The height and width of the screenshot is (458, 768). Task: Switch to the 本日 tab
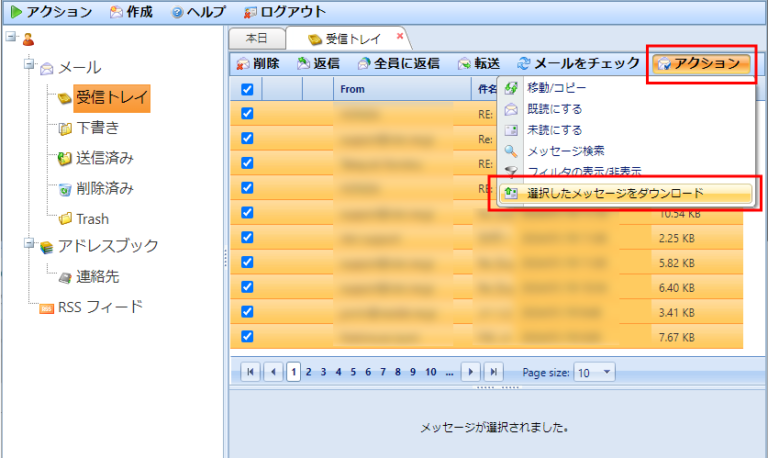pyautogui.click(x=257, y=38)
